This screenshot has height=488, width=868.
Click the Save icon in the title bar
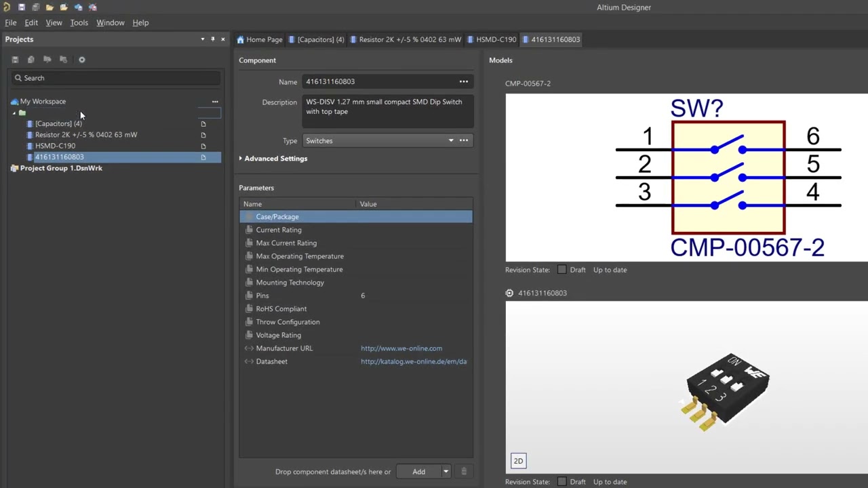click(x=22, y=7)
